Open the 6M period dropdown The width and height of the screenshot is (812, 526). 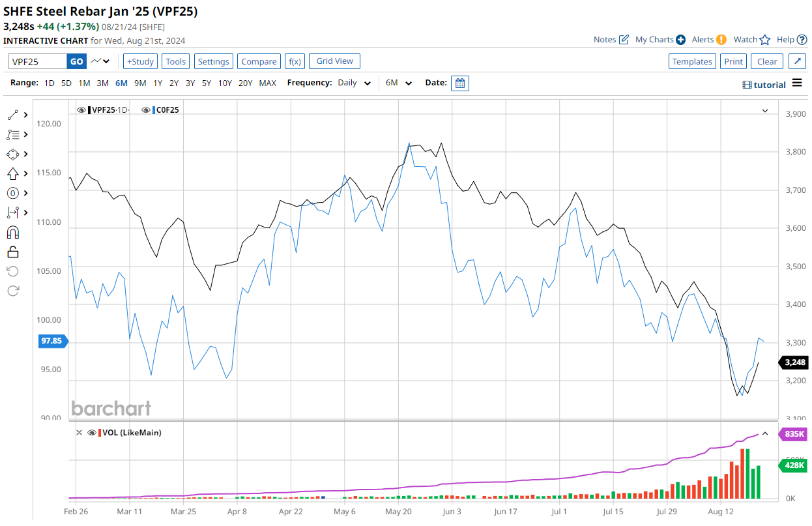399,83
